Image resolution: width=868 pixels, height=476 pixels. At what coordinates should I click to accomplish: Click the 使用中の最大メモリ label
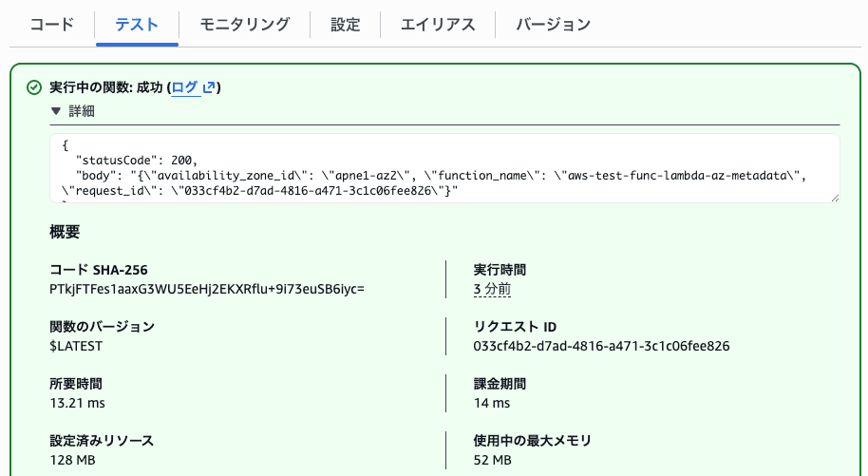coord(533,441)
